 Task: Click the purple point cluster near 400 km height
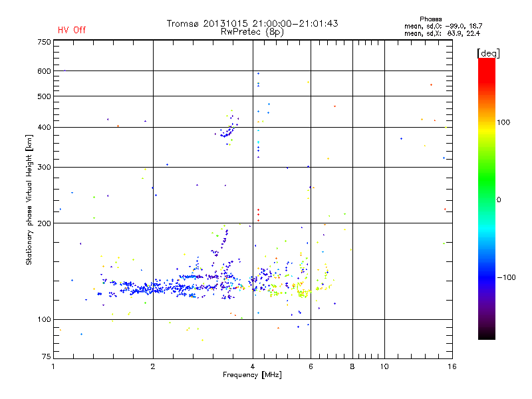[x=228, y=132]
